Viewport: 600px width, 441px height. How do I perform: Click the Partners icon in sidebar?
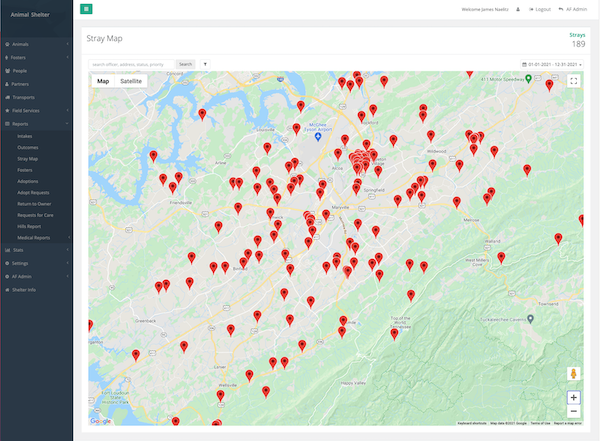7,84
